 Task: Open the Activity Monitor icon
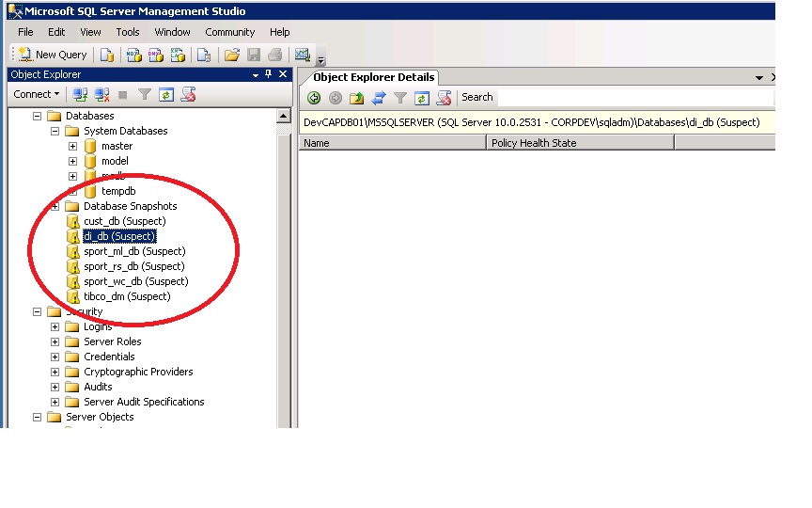click(302, 55)
